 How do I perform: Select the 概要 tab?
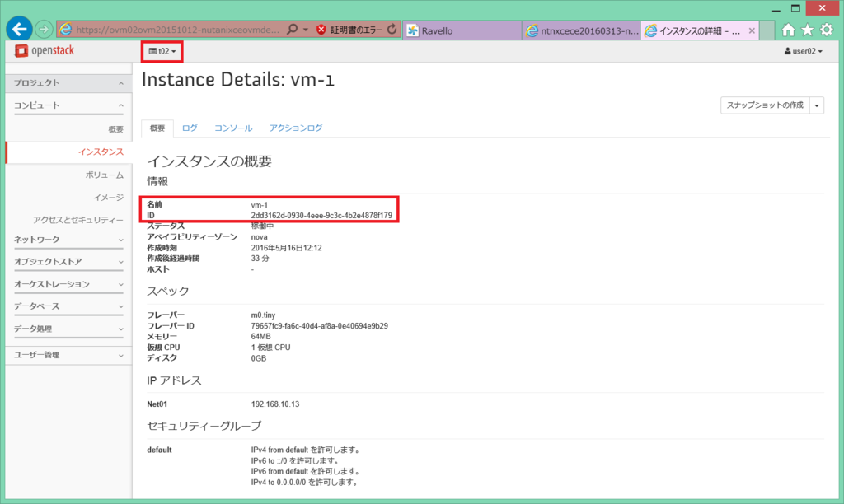coord(157,128)
